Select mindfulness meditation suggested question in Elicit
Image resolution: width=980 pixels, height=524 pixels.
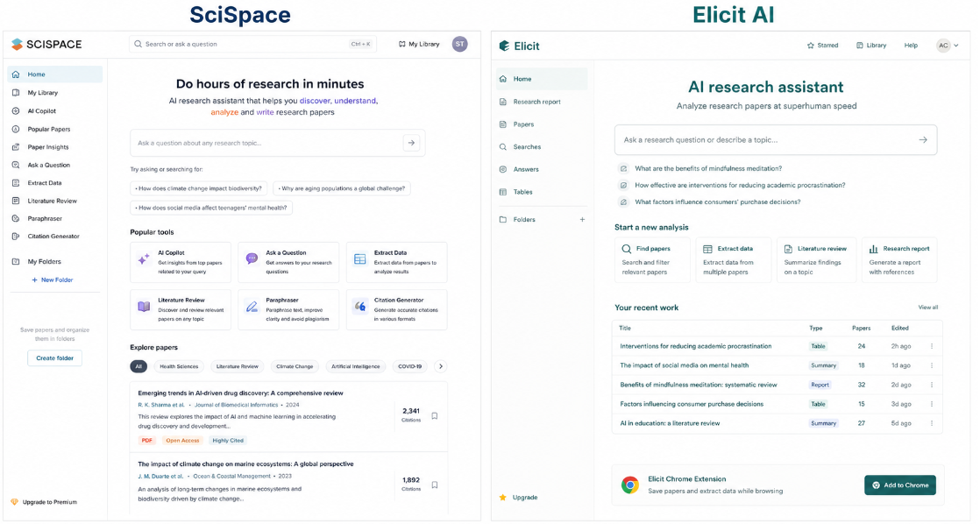[707, 168]
